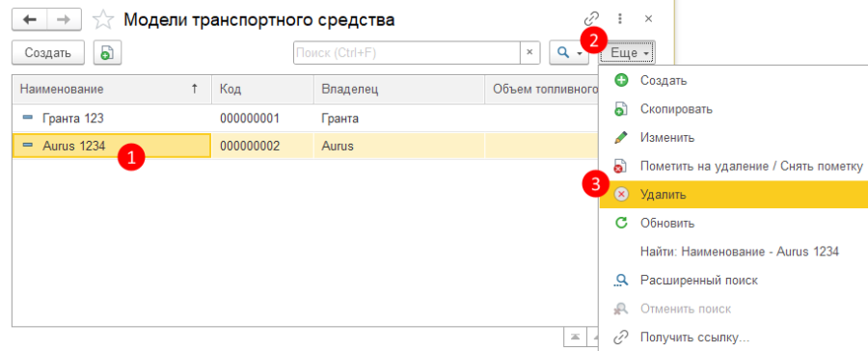Click the magnifier icon beside Расширенный поиск
Viewport: 868px width, 351px height.
[622, 281]
